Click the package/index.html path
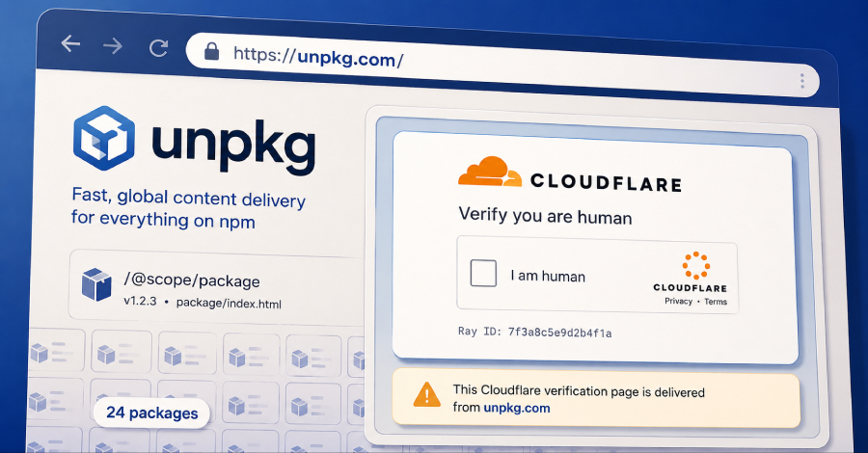Viewport: 868px width, 453px height. pos(229,304)
